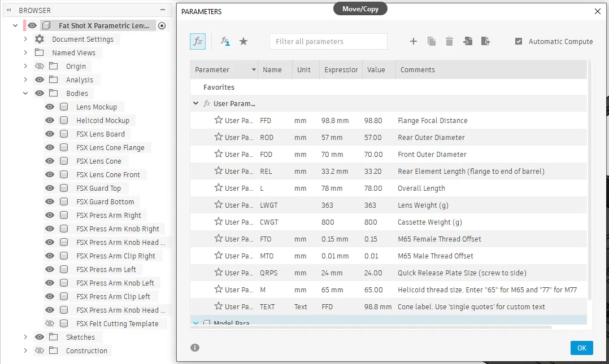Select the fx user parameters filter icon
The width and height of the screenshot is (609, 364).
click(x=198, y=42)
